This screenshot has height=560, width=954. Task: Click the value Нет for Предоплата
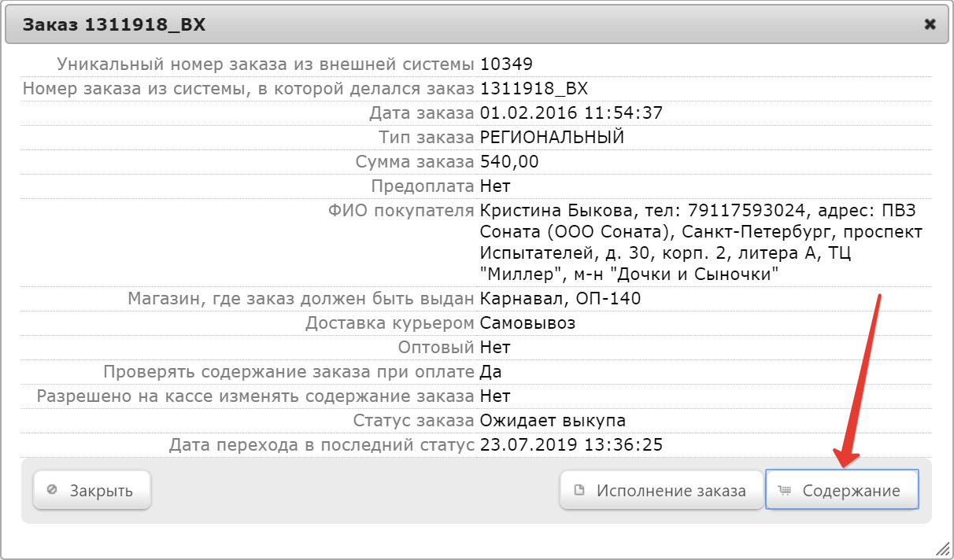pyautogui.click(x=495, y=186)
